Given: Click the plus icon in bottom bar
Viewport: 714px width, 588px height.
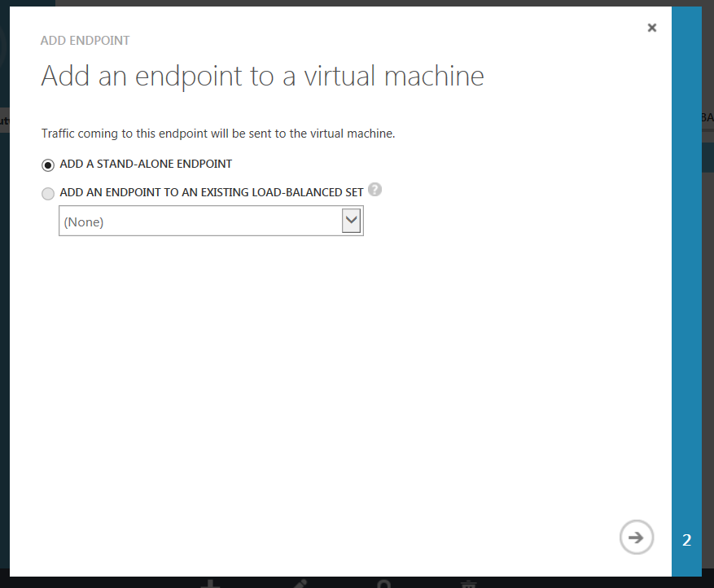Looking at the screenshot, I should [211, 583].
